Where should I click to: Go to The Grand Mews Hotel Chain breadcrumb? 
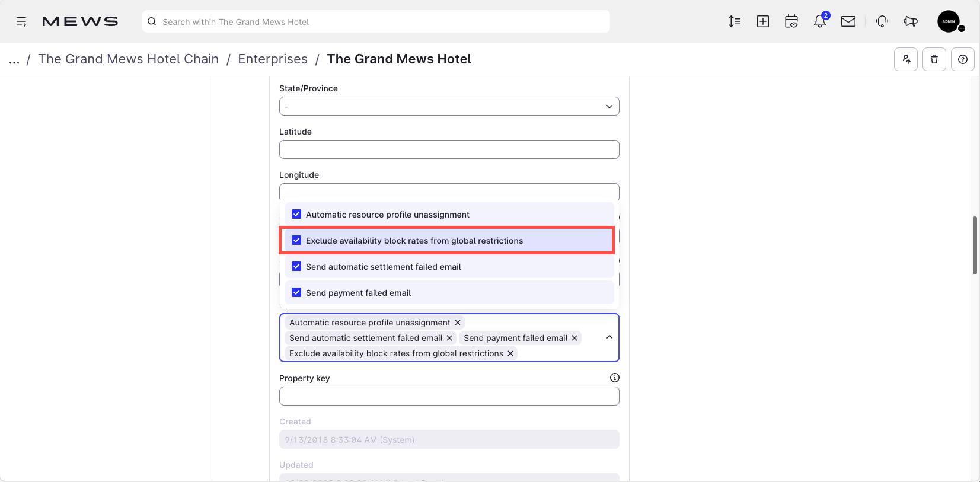pos(129,59)
